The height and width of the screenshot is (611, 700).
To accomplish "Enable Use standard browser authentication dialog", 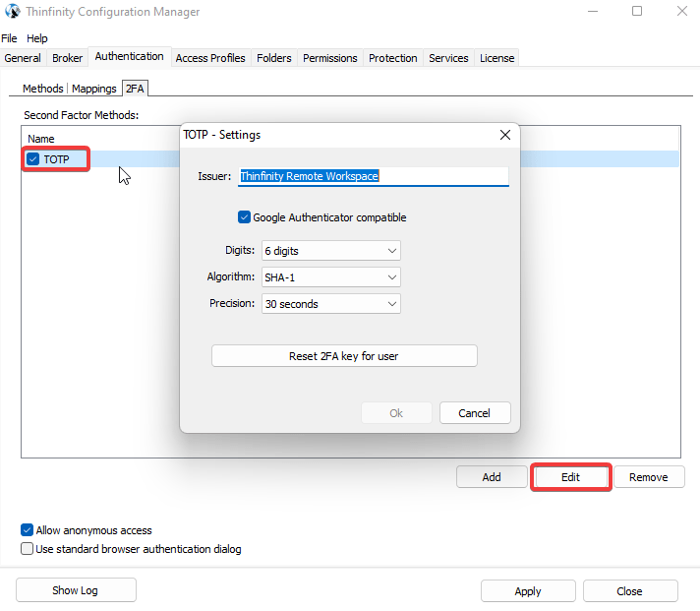I will 27,548.
